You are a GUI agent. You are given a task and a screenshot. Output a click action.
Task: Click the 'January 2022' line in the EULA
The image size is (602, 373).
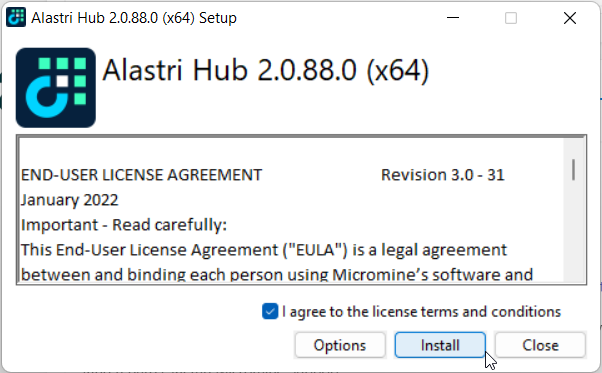69,200
